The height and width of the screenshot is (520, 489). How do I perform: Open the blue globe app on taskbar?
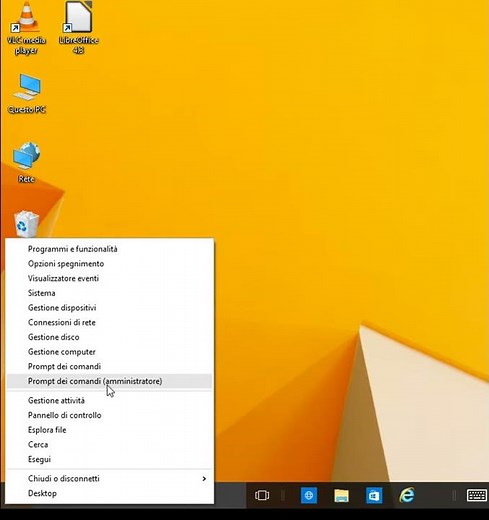click(309, 495)
